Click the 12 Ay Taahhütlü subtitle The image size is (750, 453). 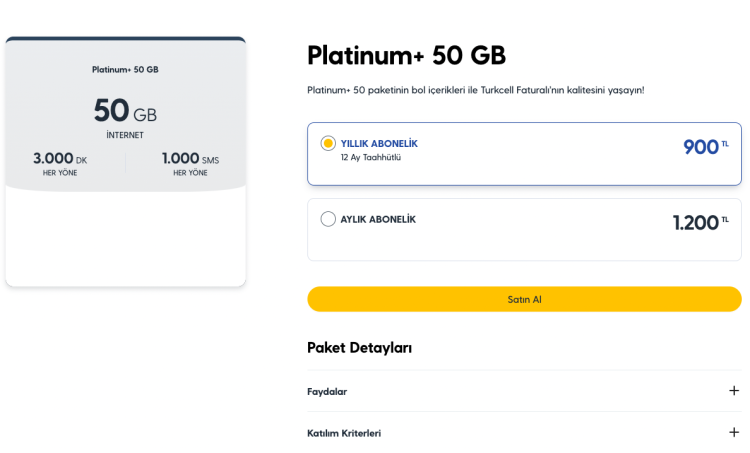pos(370,158)
